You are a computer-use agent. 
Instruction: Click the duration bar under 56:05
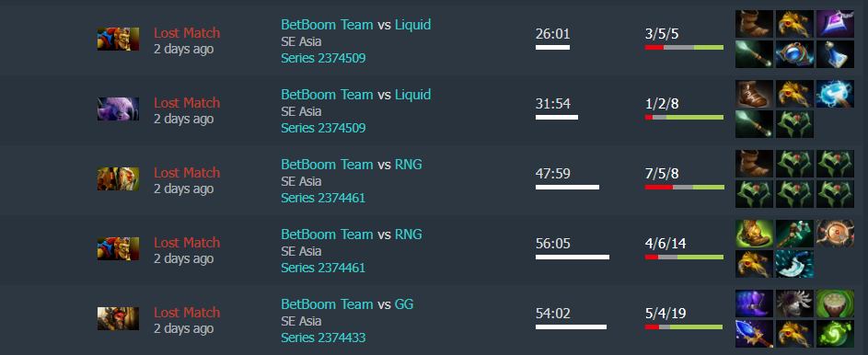click(x=573, y=258)
